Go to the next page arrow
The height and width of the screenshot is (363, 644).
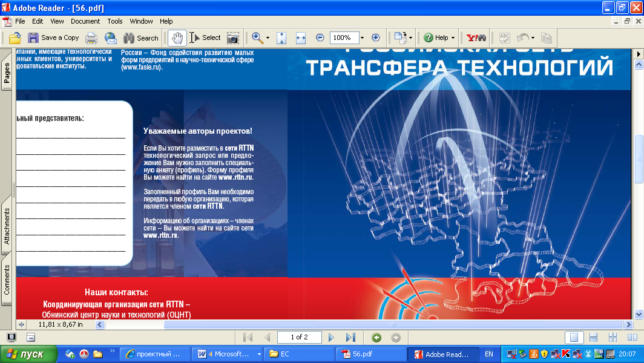pyautogui.click(x=332, y=338)
